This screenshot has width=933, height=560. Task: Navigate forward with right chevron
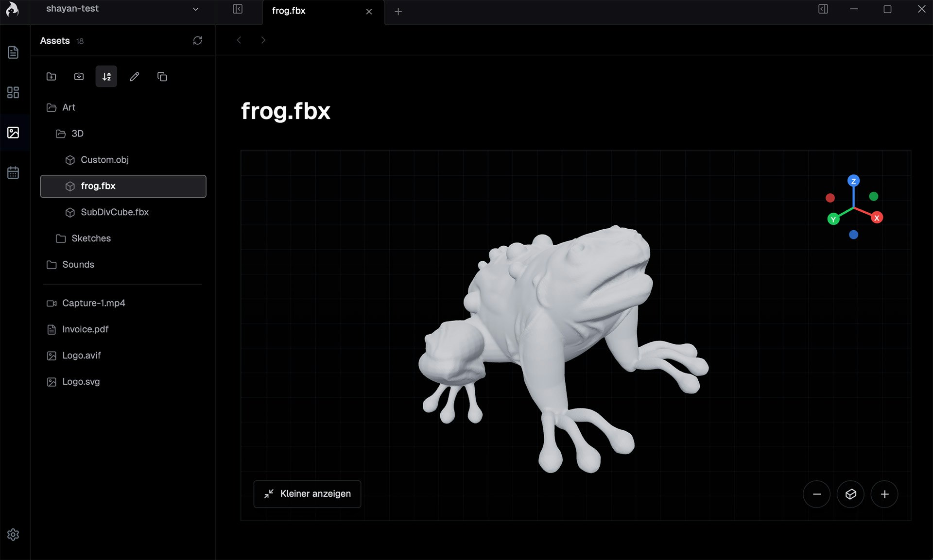263,40
